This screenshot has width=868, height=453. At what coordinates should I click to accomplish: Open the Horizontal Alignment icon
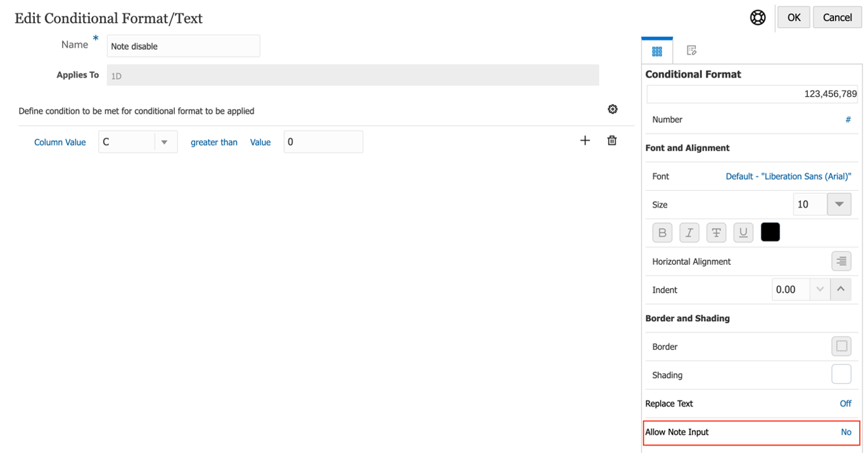[841, 261]
